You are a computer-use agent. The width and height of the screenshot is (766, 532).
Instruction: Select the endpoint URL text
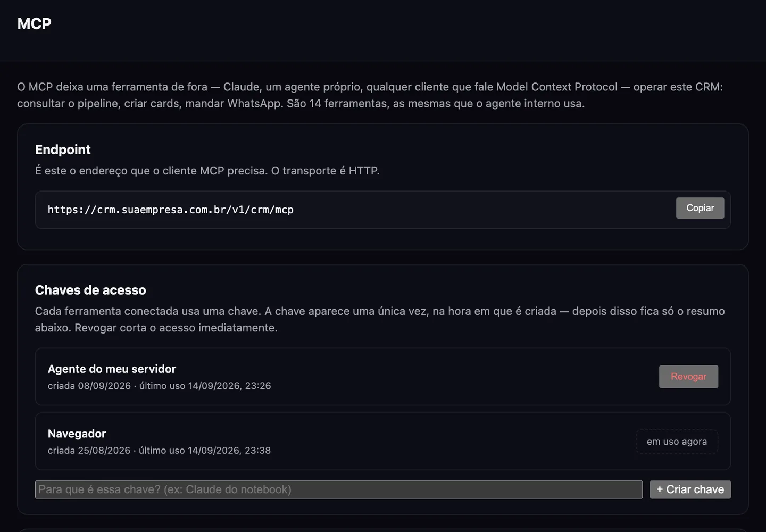click(x=171, y=210)
